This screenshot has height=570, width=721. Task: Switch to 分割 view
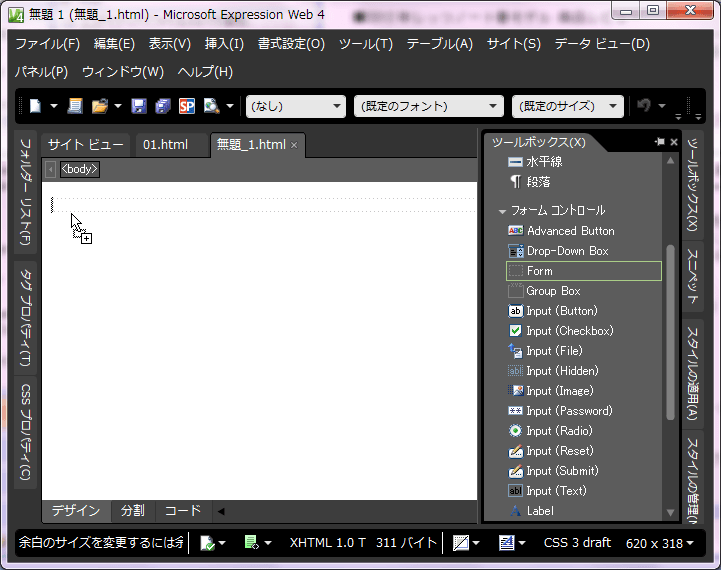coord(132,511)
